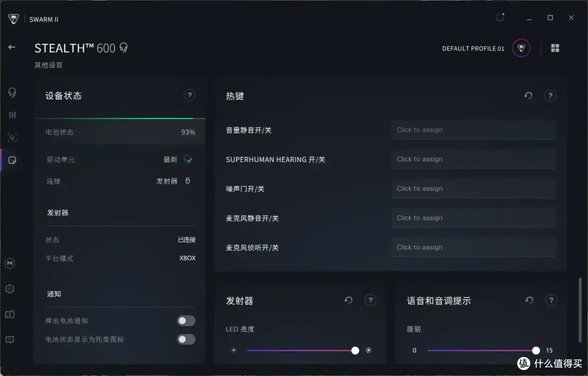Click the 其他设置 subtitle
Viewport: 588px width, 376px height.
[48, 65]
